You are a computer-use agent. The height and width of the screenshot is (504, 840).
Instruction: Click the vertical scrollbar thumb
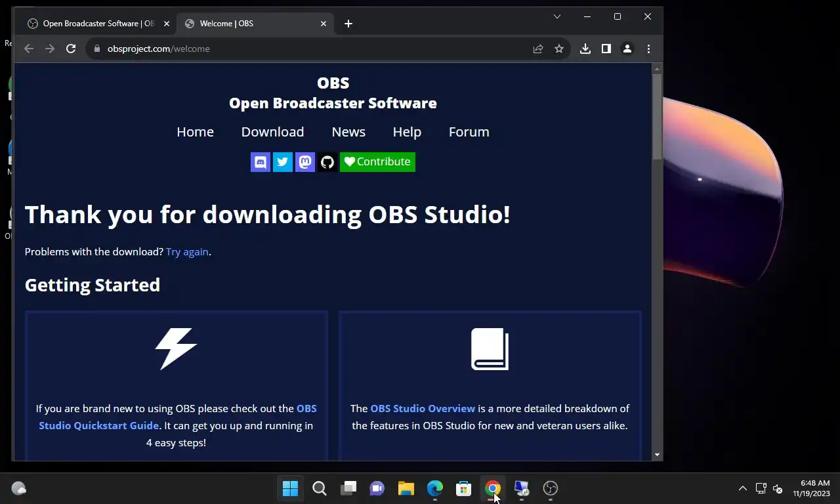click(658, 117)
